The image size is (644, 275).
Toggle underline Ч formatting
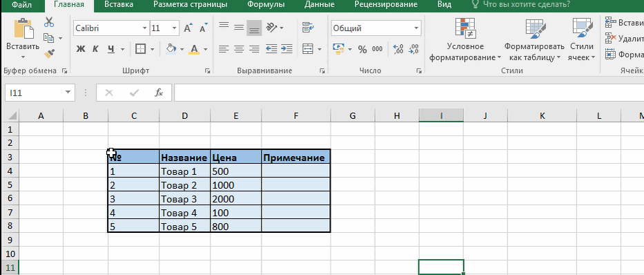110,49
